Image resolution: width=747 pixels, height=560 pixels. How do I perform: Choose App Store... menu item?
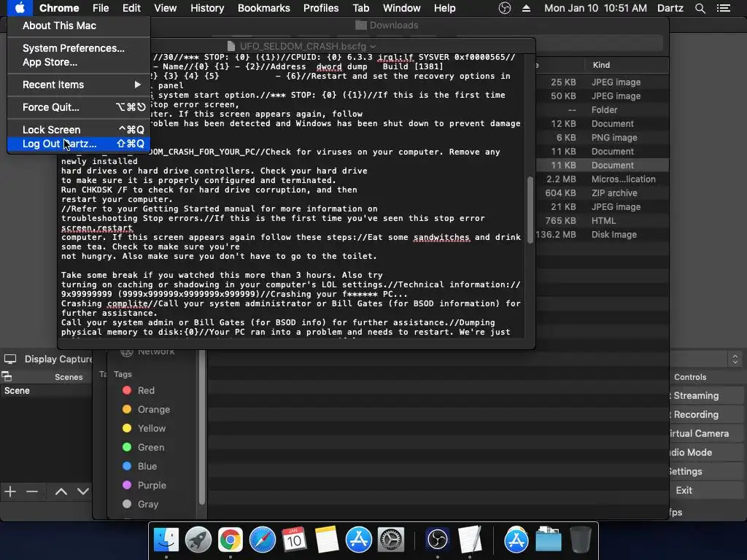(x=79, y=62)
